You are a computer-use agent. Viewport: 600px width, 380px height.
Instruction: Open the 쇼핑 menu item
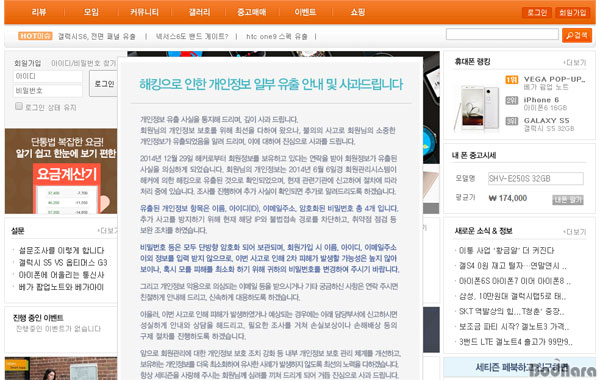coord(357,12)
